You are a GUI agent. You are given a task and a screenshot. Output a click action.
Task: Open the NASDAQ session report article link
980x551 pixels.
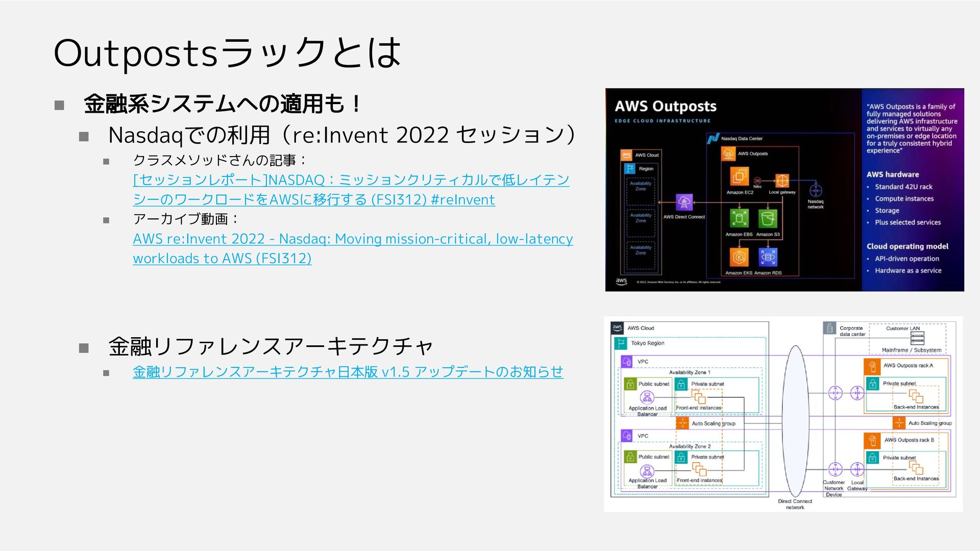(351, 180)
